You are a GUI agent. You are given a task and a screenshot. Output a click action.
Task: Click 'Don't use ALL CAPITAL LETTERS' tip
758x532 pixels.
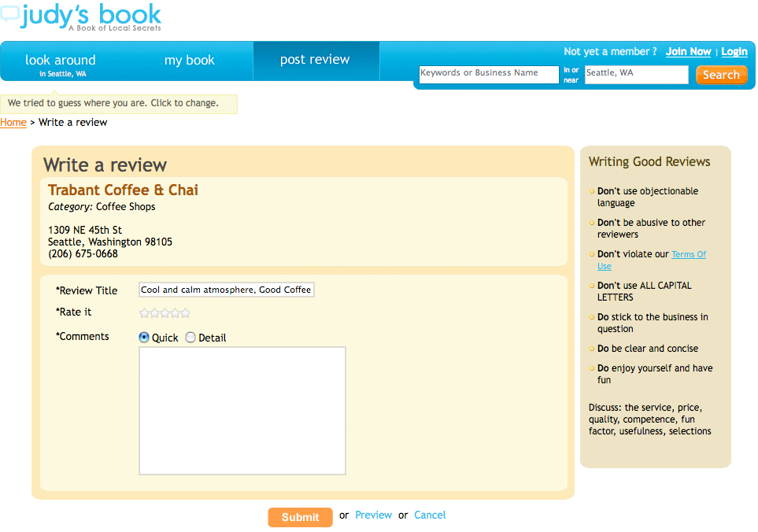coord(645,291)
